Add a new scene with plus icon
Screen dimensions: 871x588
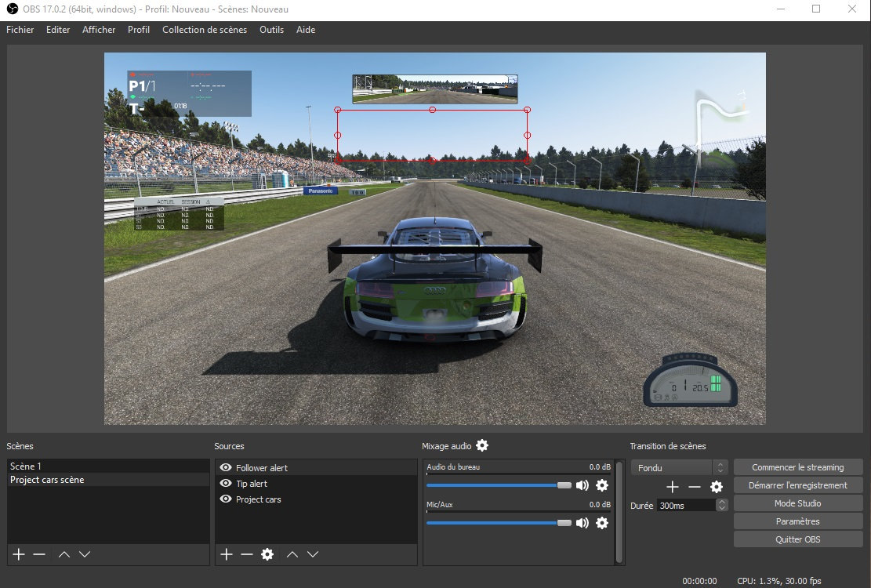(x=19, y=554)
